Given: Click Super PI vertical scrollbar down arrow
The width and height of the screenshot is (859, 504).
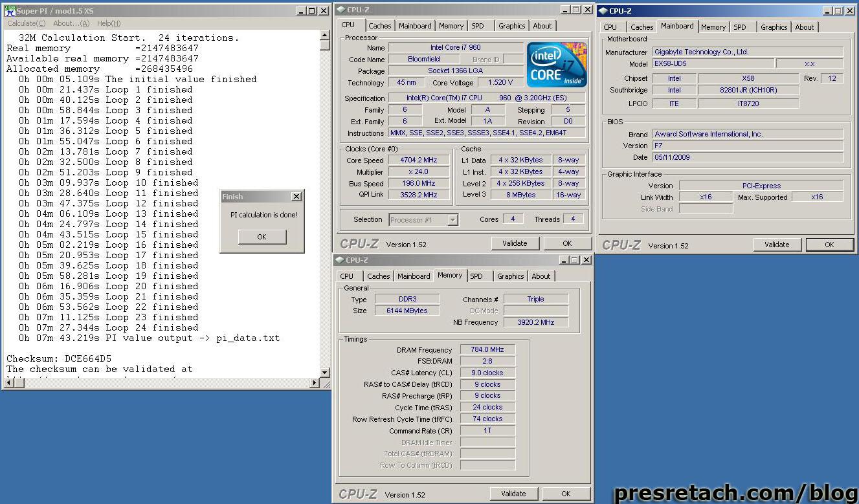Looking at the screenshot, I should [x=325, y=372].
